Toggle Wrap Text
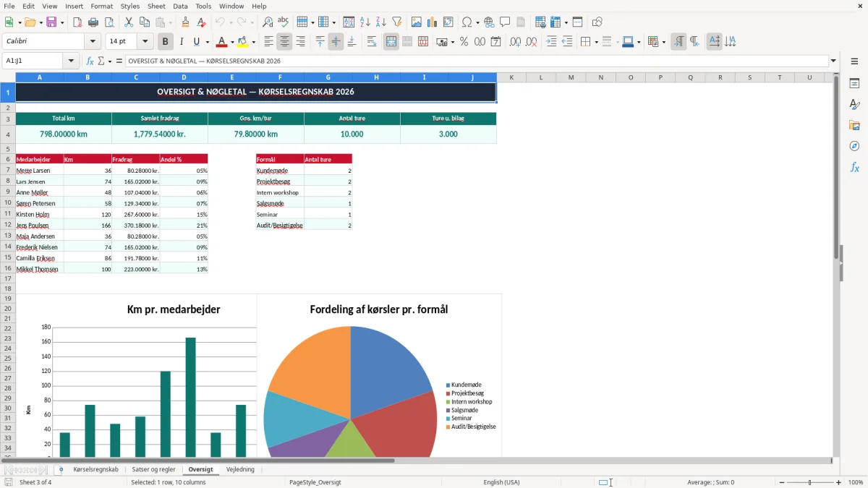This screenshot has height=488, width=868. (372, 42)
